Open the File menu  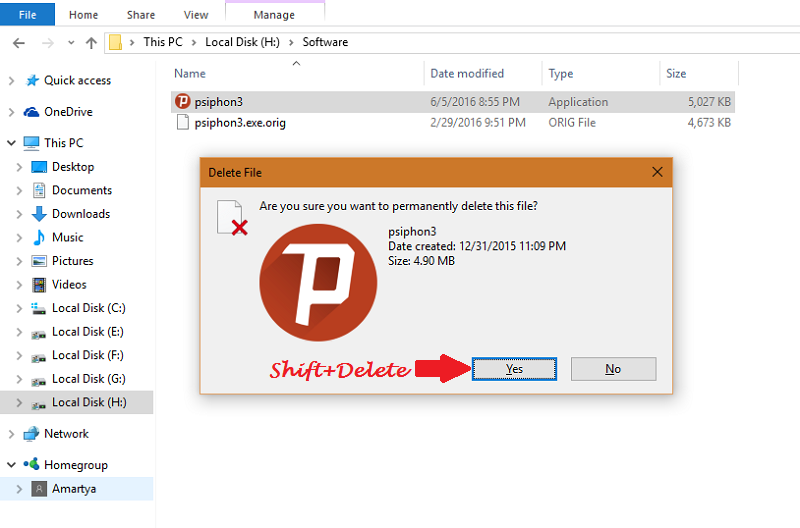coord(28,15)
